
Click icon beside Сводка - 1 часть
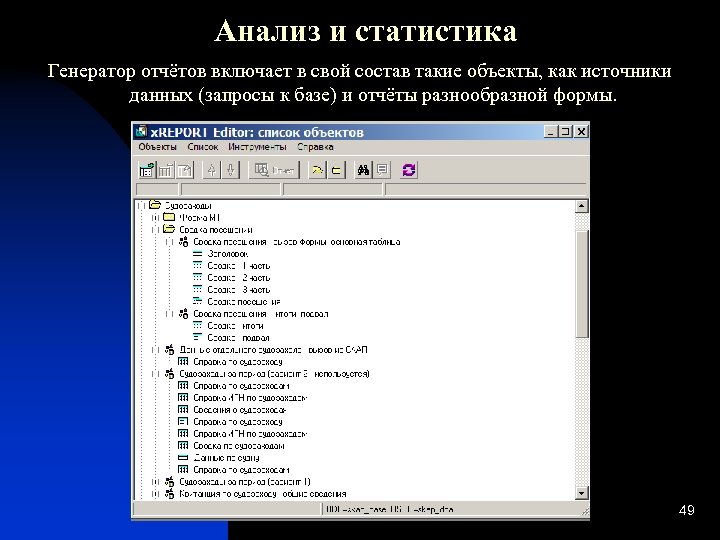pyautogui.click(x=197, y=265)
